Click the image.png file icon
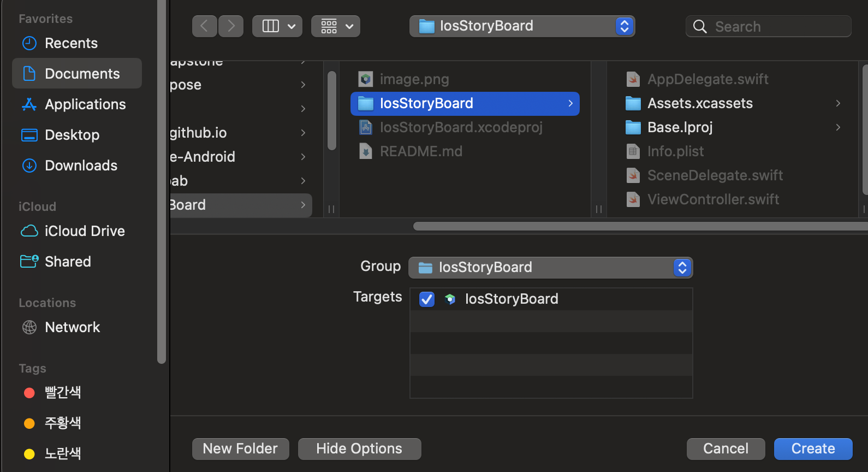Screen dimensions: 868x472 tap(366, 79)
